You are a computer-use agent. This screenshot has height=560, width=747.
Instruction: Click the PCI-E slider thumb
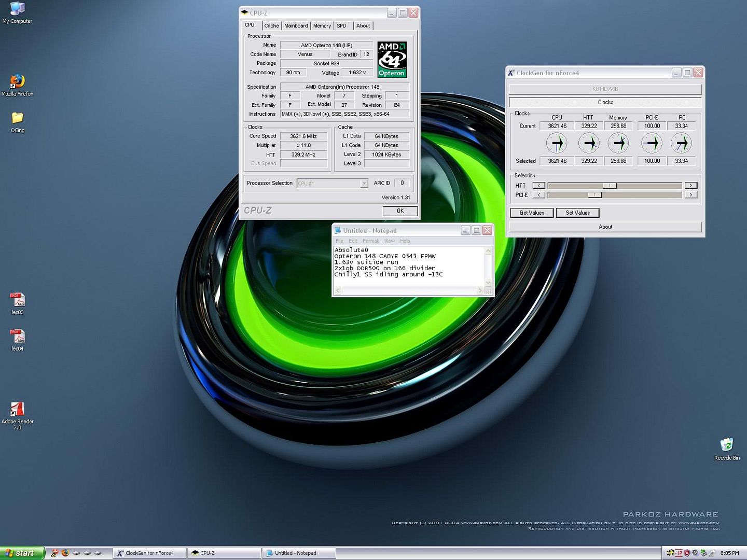point(594,195)
